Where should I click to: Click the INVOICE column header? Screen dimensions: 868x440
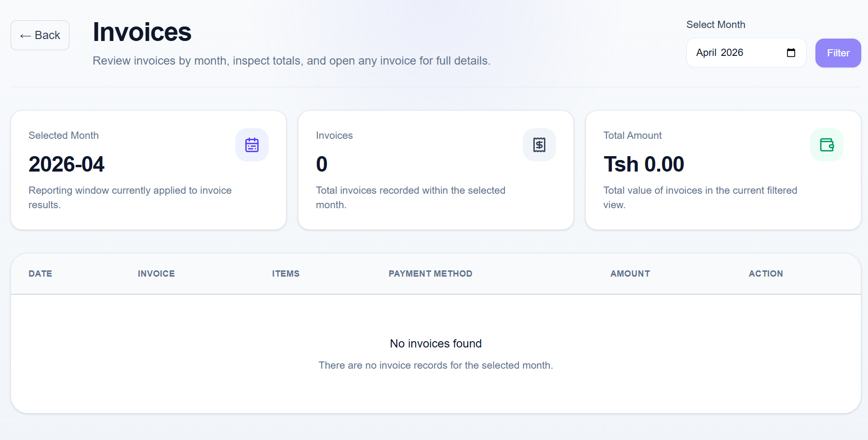point(156,274)
